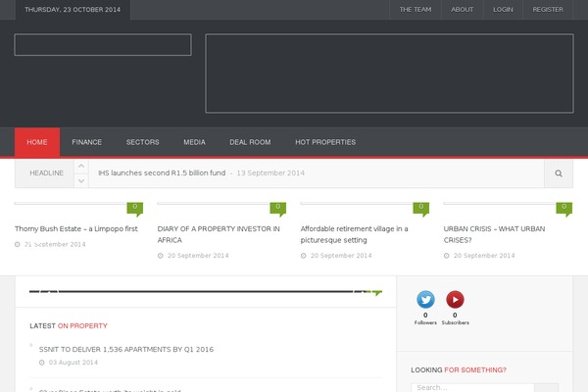
Task: Click the search magnifier icon in headline bar
Action: tap(559, 173)
